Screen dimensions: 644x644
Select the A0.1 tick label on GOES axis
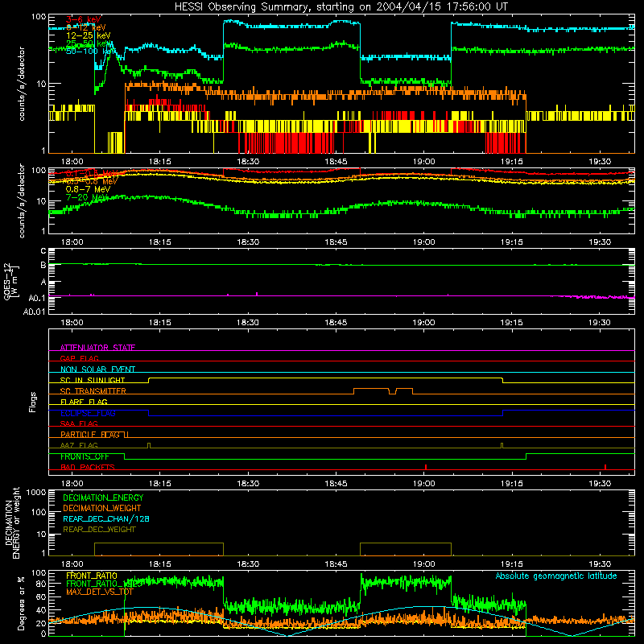(36, 298)
